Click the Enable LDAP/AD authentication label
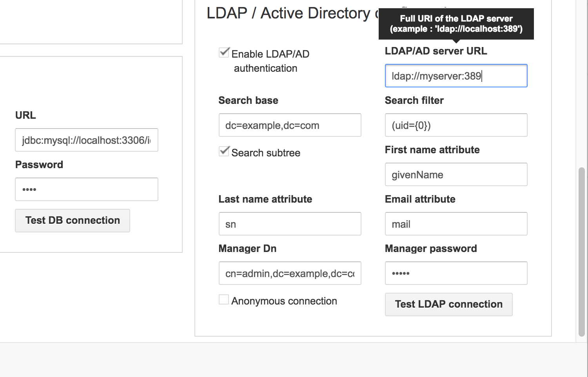The width and height of the screenshot is (588, 377). click(270, 61)
